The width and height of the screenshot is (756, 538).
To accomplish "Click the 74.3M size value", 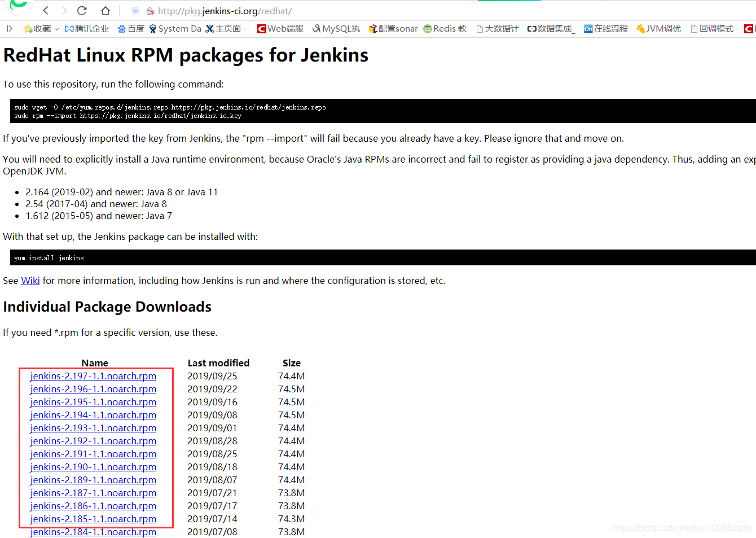I will (x=291, y=519).
